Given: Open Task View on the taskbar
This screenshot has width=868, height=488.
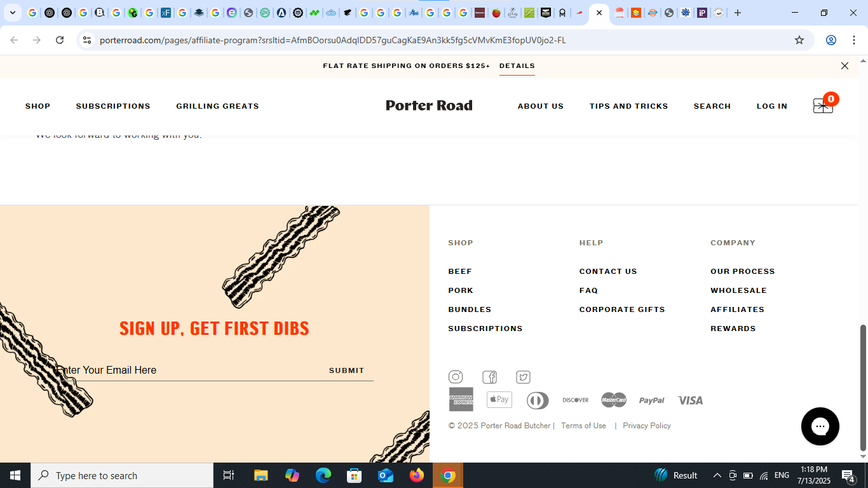Looking at the screenshot, I should [229, 475].
